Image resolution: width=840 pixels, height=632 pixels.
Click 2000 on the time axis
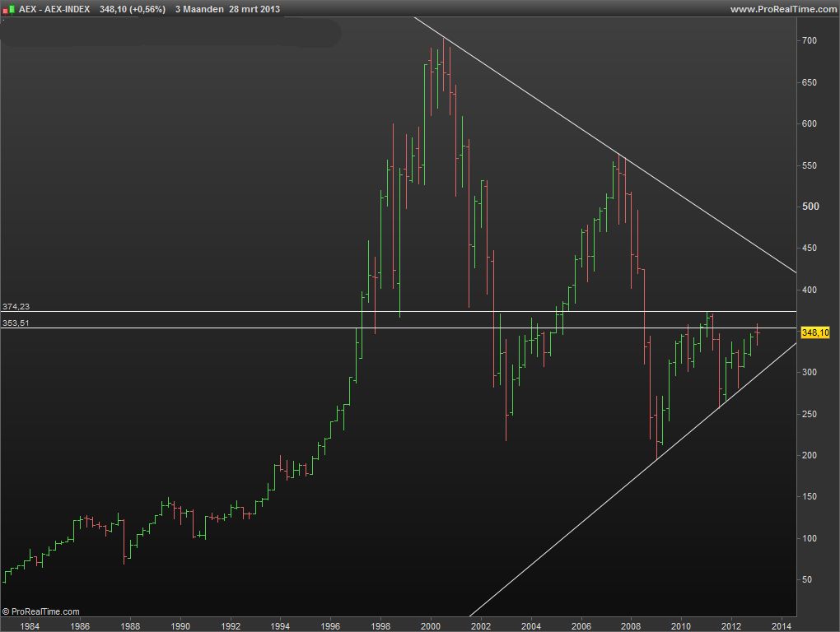pyautogui.click(x=431, y=626)
